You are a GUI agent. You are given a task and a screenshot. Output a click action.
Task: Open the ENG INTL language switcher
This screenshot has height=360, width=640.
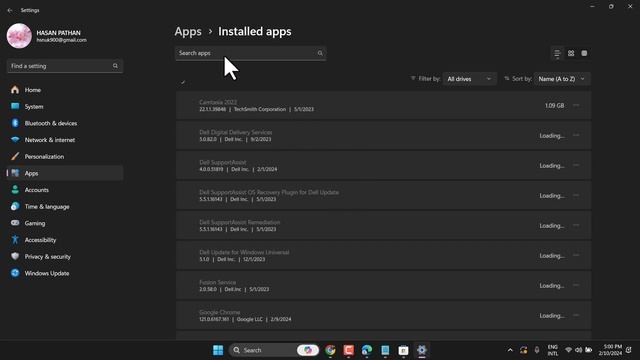[553, 350]
